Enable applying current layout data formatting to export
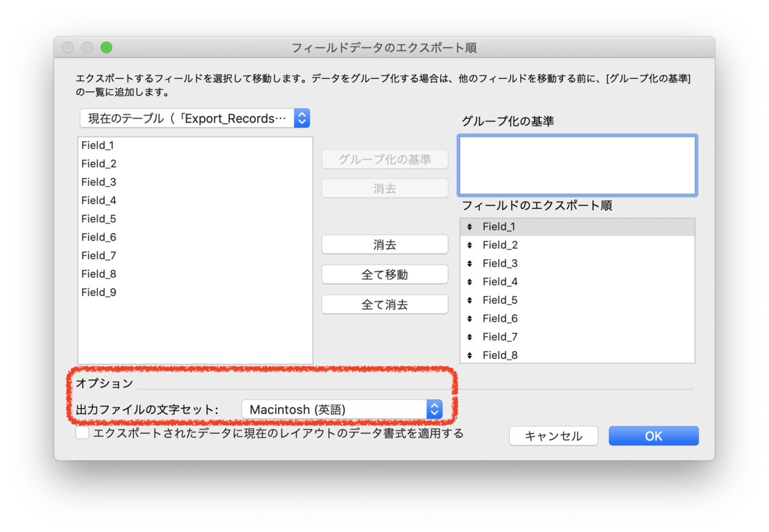Image resolution: width=769 pixels, height=532 pixels. pyautogui.click(x=82, y=432)
